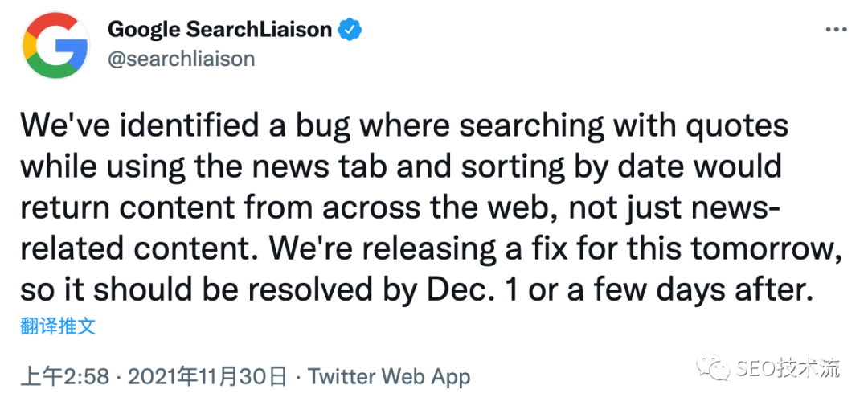Click the word "quotes" in the tweet
This screenshot has height=406, width=868.
[735, 127]
